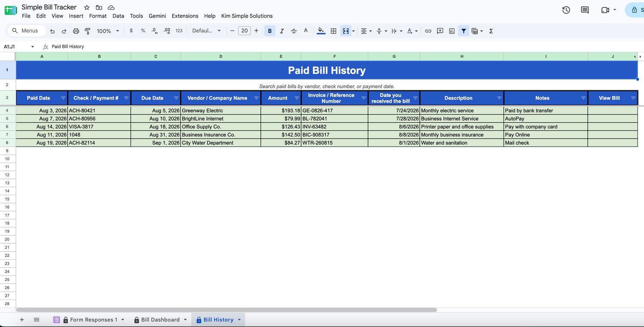The height and width of the screenshot is (327, 644).
Task: Click the functions sigma icon
Action: click(491, 31)
